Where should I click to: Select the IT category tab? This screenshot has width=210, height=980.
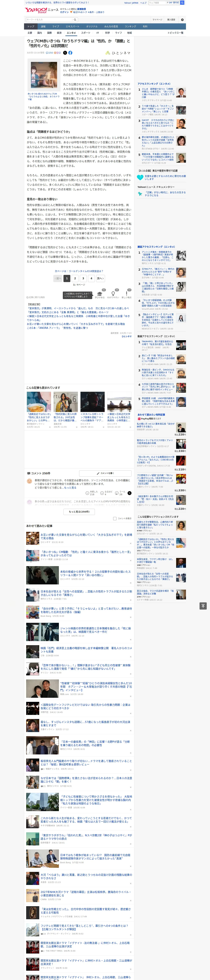coord(98,33)
